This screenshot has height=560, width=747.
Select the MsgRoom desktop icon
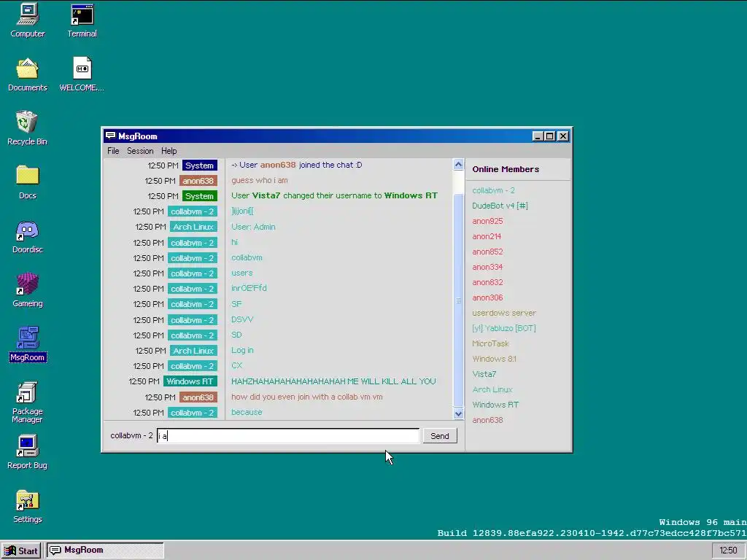pos(28,344)
